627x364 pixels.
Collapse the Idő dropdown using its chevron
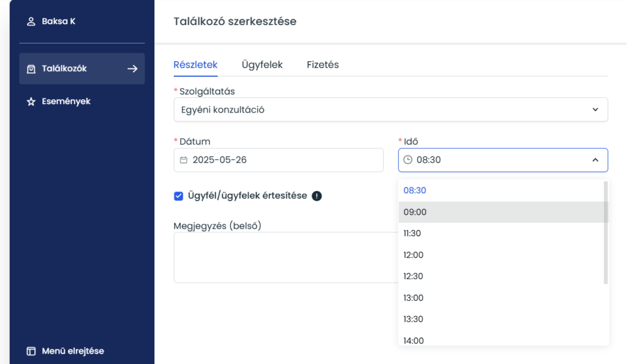tap(595, 160)
